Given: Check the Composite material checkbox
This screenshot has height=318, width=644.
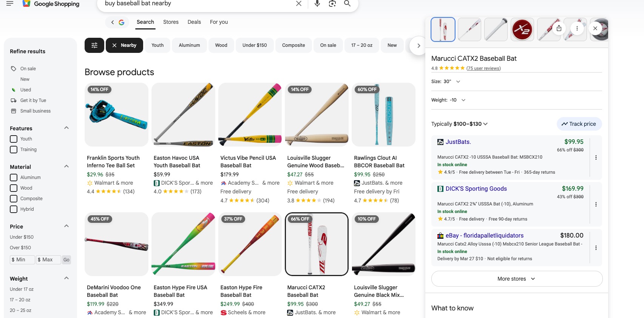Looking at the screenshot, I should [x=14, y=199].
